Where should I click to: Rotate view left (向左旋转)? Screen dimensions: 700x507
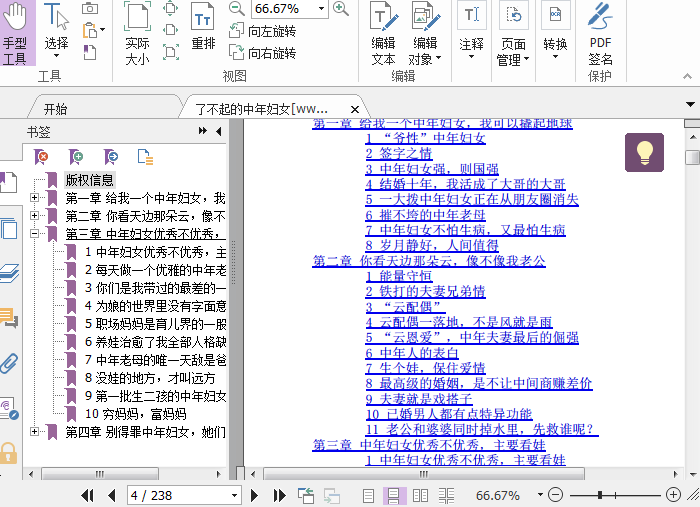click(x=262, y=31)
